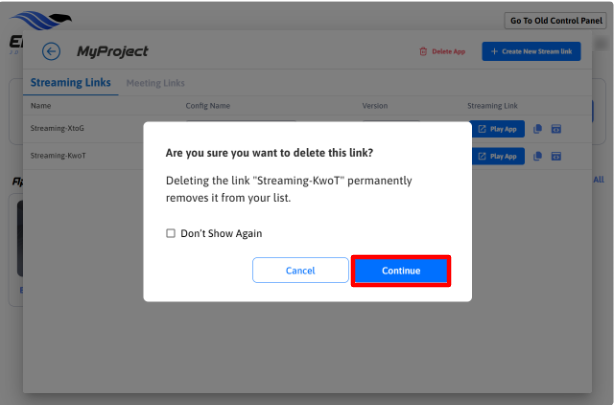
Task: Click the trash icon beside Delete App
Action: [x=423, y=51]
